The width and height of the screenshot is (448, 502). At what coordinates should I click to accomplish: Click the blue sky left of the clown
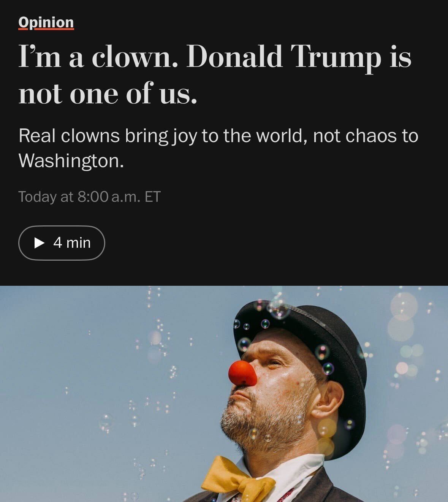coord(95,380)
